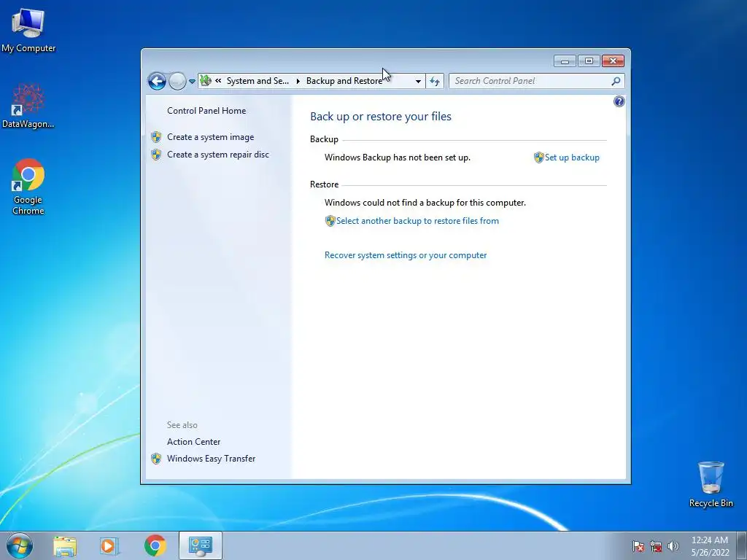Image resolution: width=747 pixels, height=560 pixels.
Task: Go to Control Panel Home
Action: click(x=206, y=111)
